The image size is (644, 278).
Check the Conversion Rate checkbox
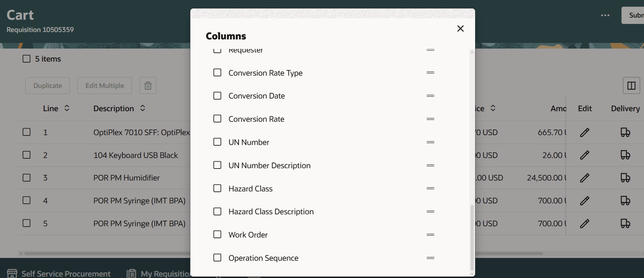pos(217,119)
